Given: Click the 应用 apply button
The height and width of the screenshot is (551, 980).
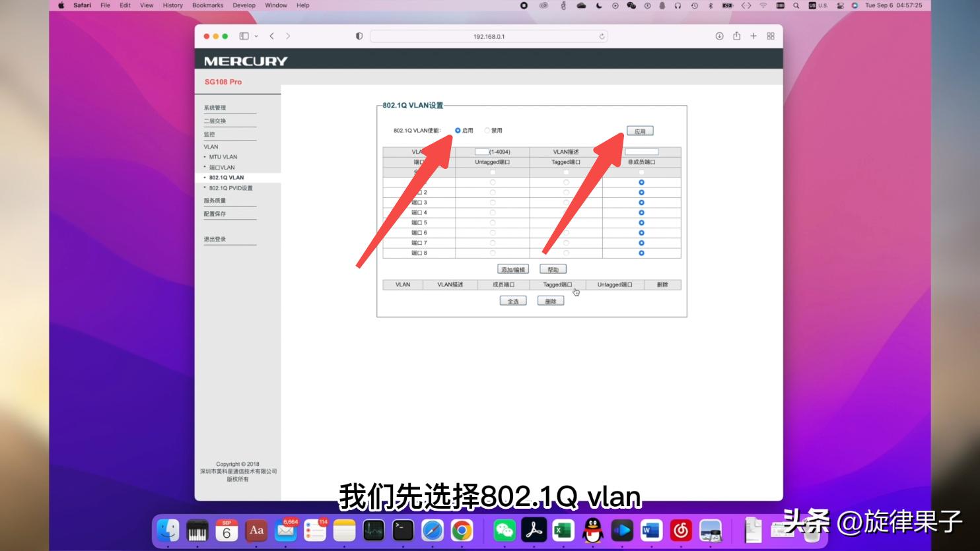Looking at the screenshot, I should point(641,130).
